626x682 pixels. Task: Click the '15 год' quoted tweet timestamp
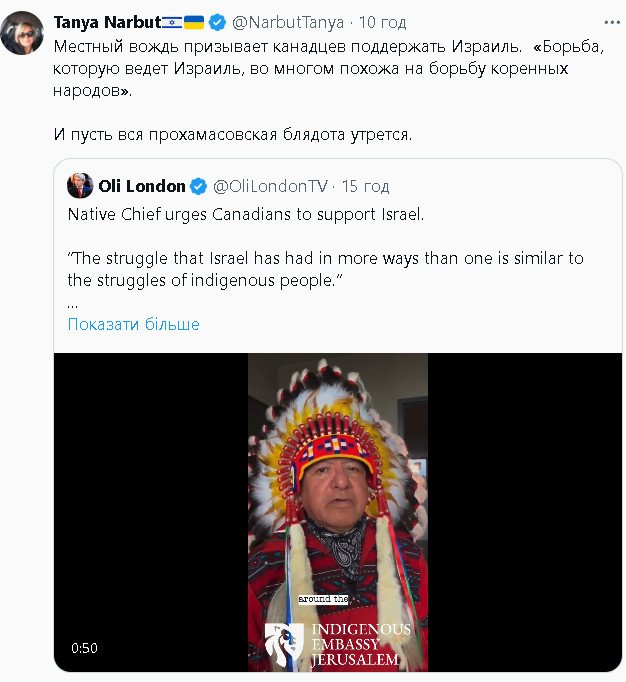tap(365, 186)
